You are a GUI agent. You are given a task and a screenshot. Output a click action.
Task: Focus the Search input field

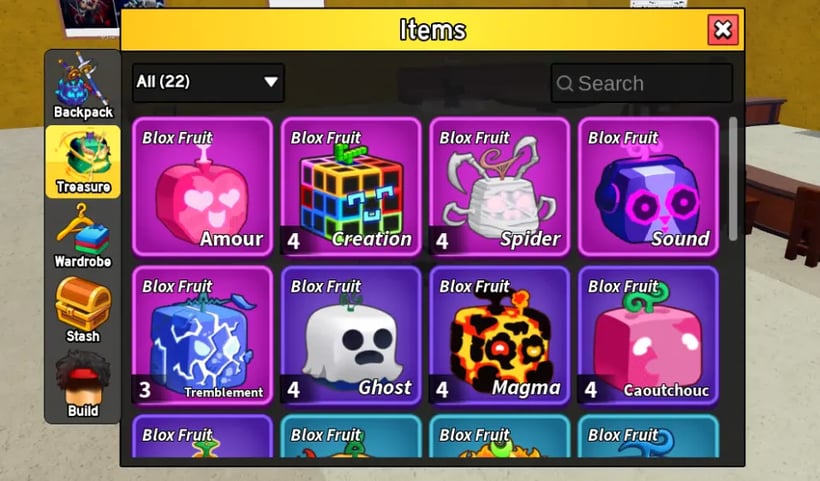pos(642,83)
